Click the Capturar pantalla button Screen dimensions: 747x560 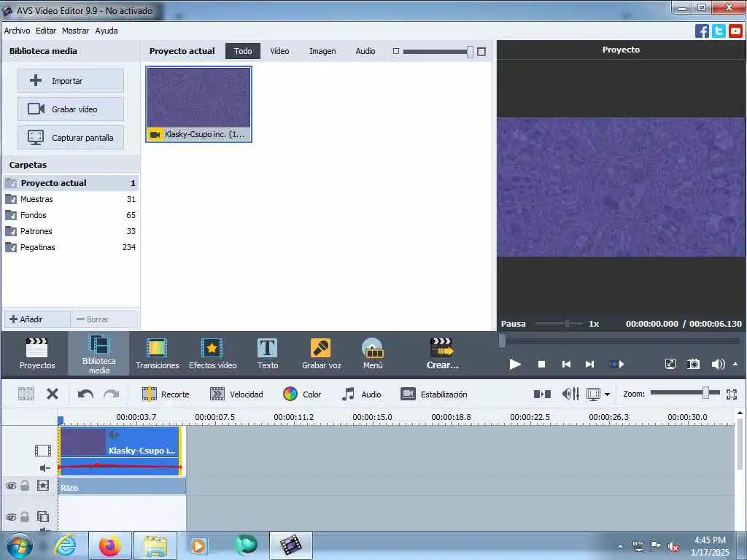point(71,138)
